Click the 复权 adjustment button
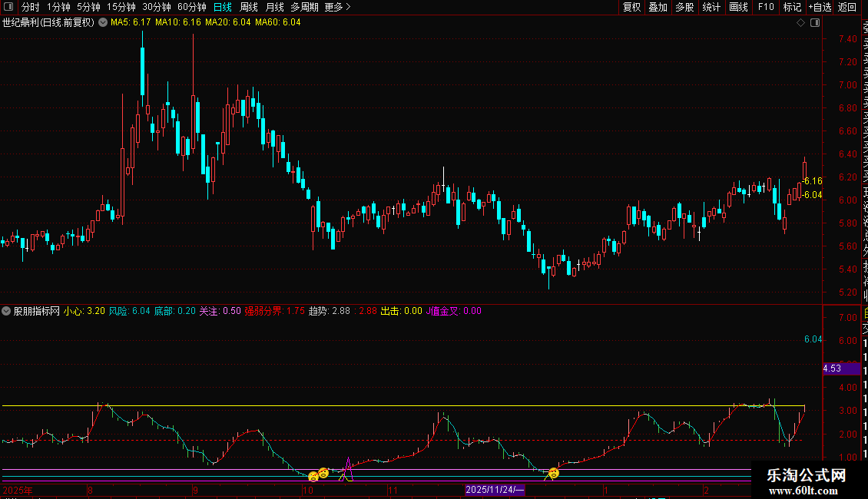The image size is (868, 499). click(x=631, y=8)
